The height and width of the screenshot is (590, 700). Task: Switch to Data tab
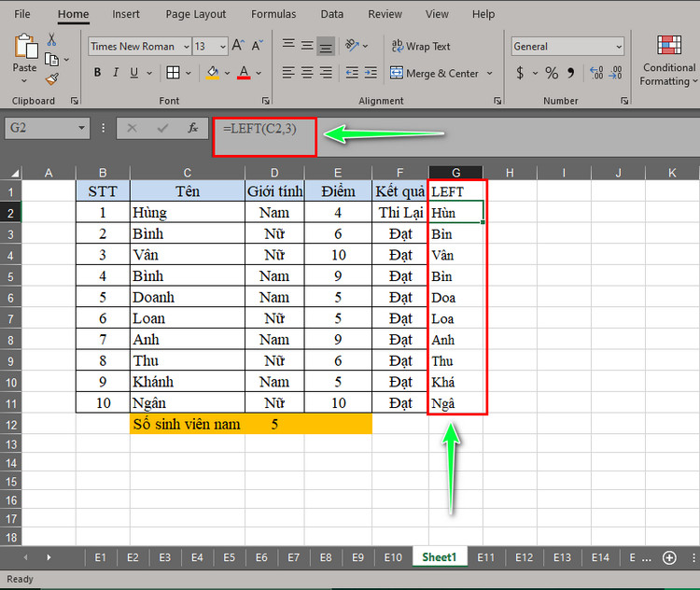(332, 14)
